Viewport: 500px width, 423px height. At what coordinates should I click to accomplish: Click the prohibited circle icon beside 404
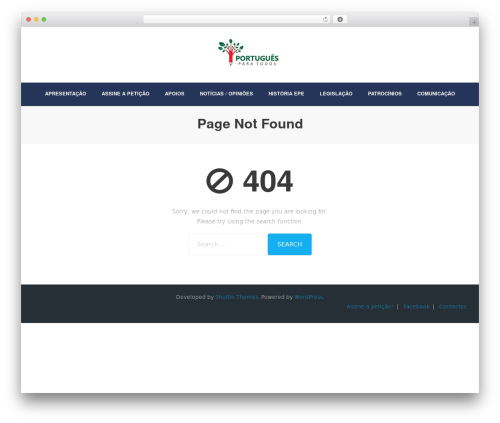tap(219, 181)
